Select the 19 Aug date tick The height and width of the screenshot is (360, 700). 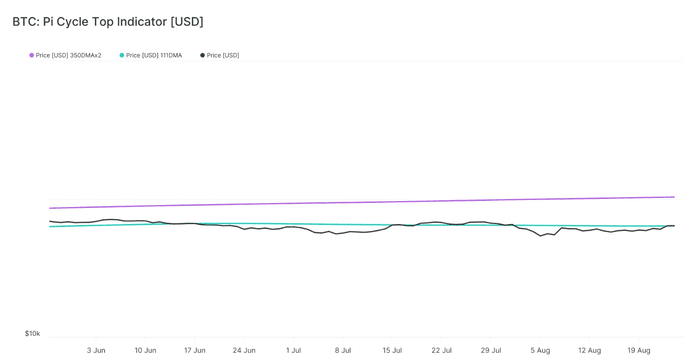click(x=639, y=351)
